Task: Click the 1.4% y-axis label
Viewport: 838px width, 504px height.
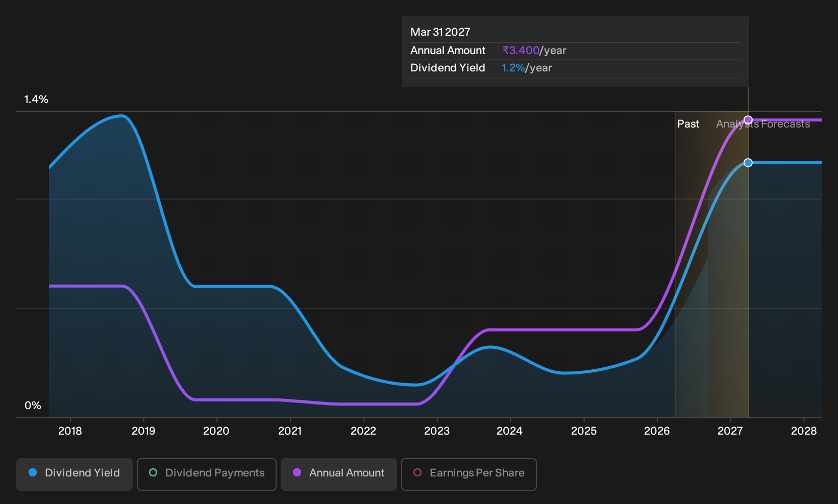Action: click(36, 99)
